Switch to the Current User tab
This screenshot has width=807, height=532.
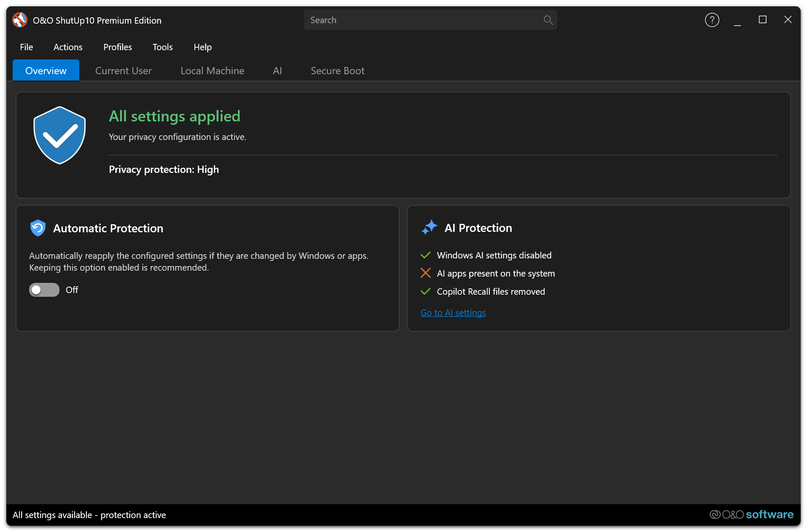point(124,70)
